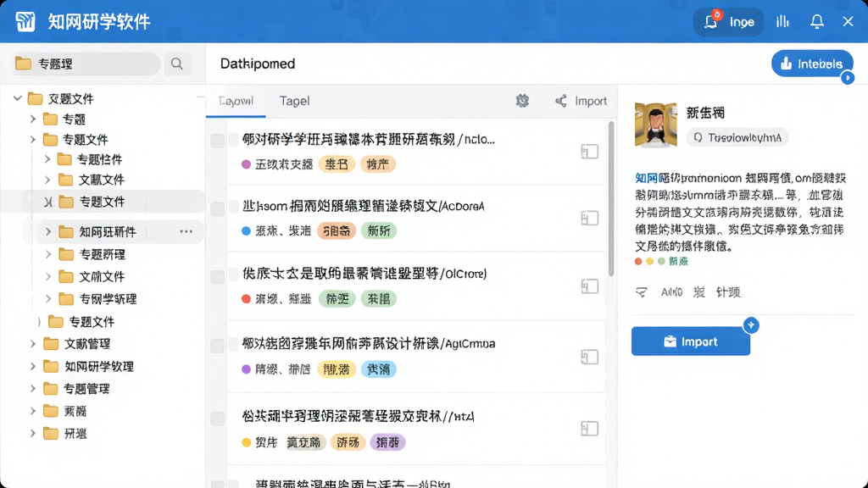Open the panel icon for first document

pyautogui.click(x=590, y=151)
